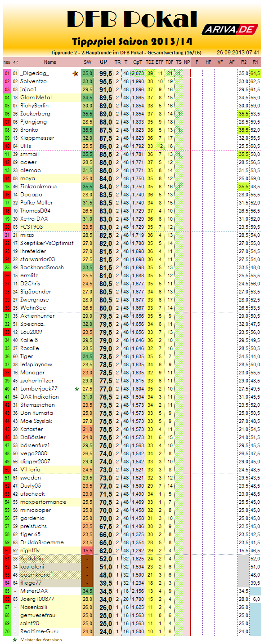The width and height of the screenshot is (264, 644).
Task: Click GP score 99,5 of _Digedag_
Action: pyautogui.click(x=106, y=73)
